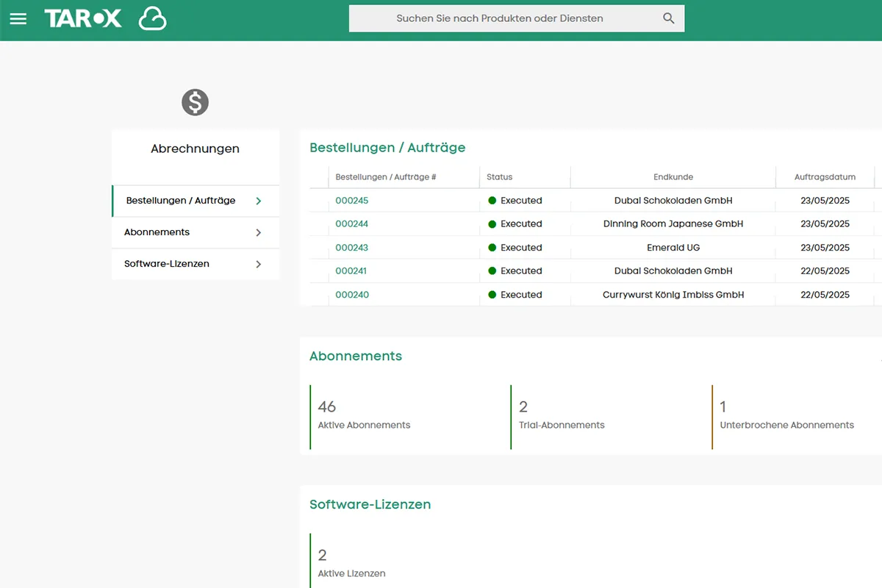The height and width of the screenshot is (588, 882).
Task: Open order 000244
Action: point(351,224)
